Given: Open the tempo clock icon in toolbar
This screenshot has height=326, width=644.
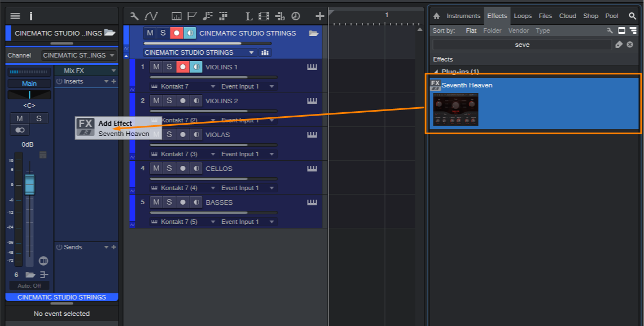Looking at the screenshot, I should [295, 16].
